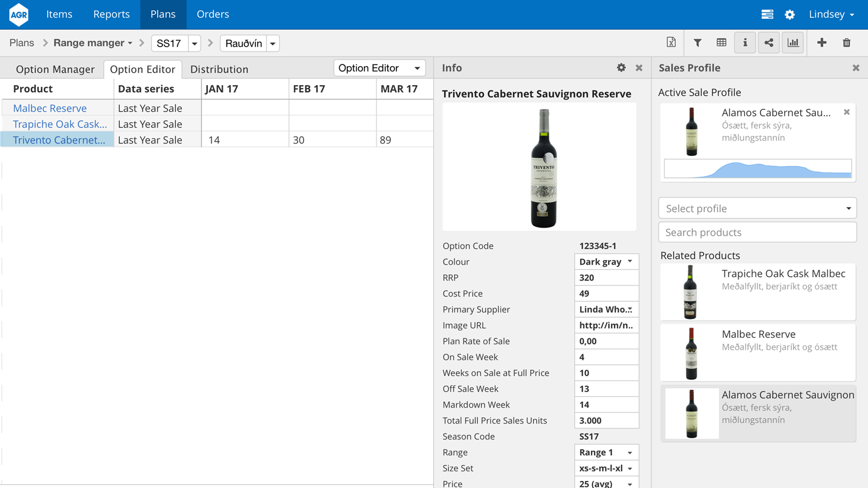Open the Info panel gear settings
Screen dimensions: 868x488
tap(621, 68)
